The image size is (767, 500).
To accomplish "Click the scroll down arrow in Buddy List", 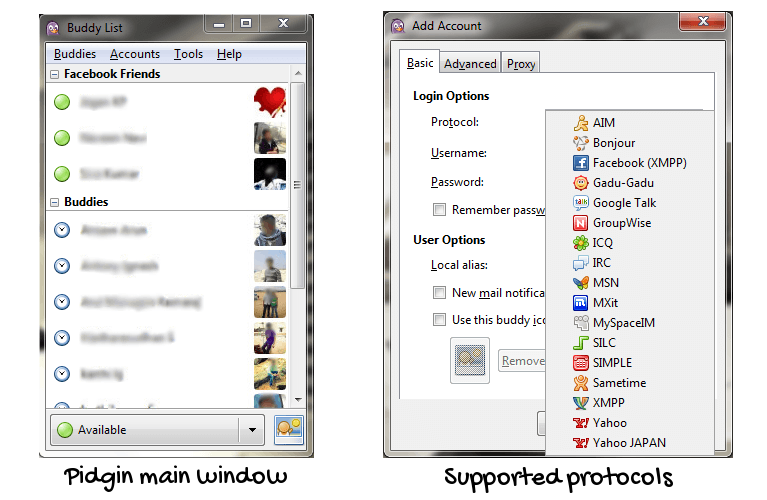I will click(298, 400).
